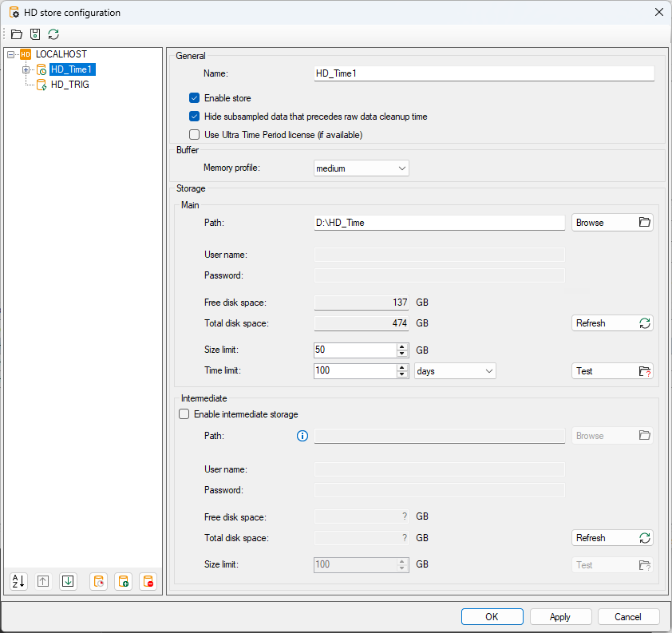
Task: Check Enable intermediate storage
Action: click(x=184, y=414)
